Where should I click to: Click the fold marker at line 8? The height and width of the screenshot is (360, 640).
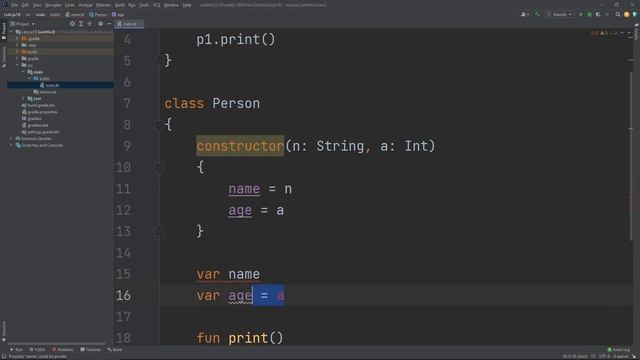click(x=159, y=124)
